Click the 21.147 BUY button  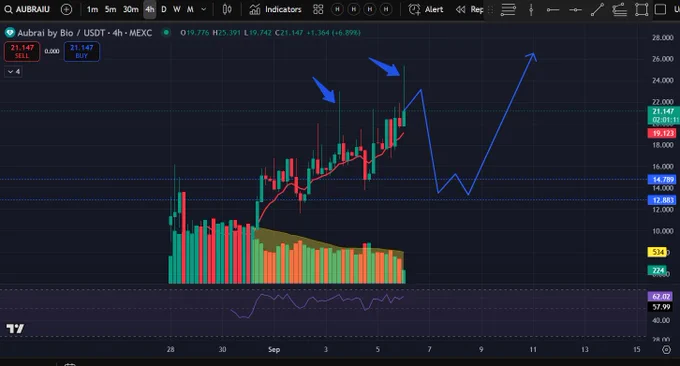click(82, 51)
